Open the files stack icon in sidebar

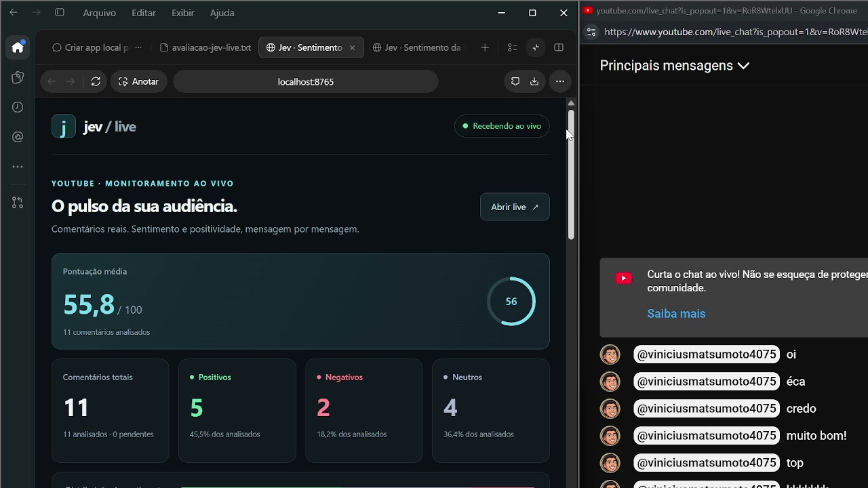point(18,78)
